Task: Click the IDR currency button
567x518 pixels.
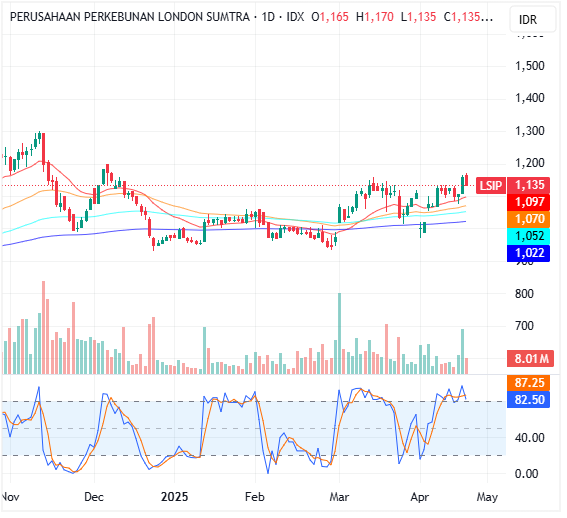Action: (x=532, y=19)
